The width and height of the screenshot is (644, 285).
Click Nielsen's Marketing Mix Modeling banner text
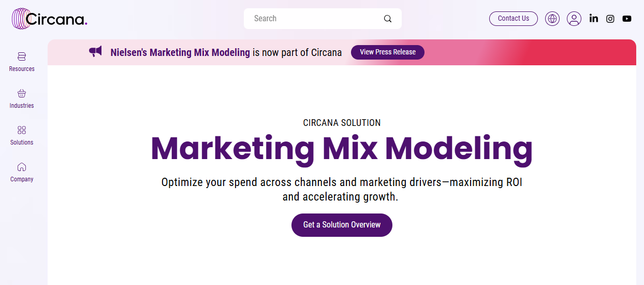tap(180, 52)
